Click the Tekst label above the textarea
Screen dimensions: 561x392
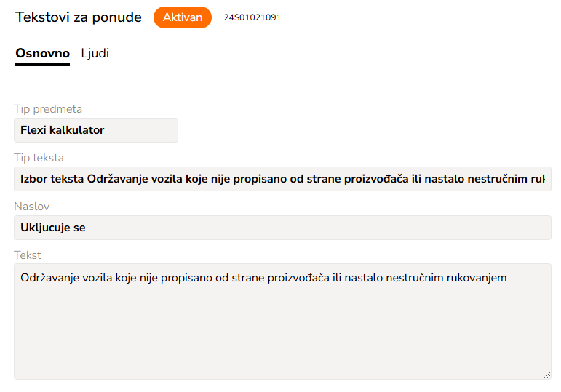pyautogui.click(x=28, y=255)
